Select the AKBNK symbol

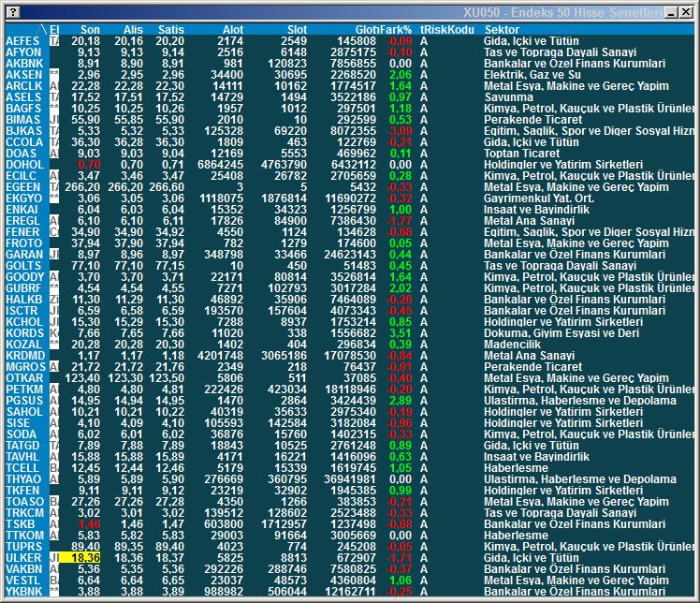24,64
